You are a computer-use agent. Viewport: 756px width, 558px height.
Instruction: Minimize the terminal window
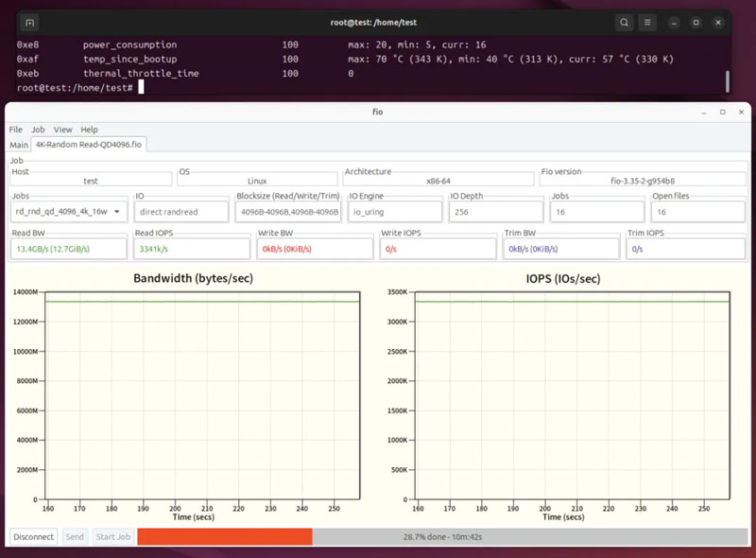pos(674,23)
